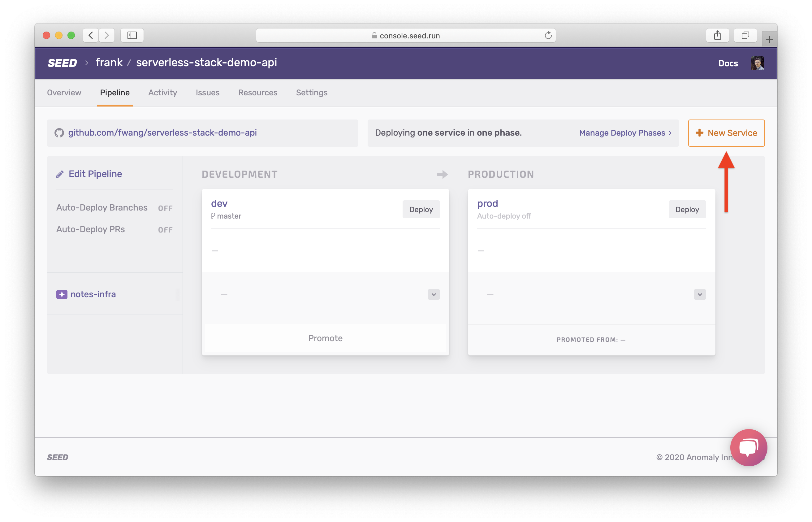The height and width of the screenshot is (522, 812).
Task: Open the GitHub repo link
Action: coord(162,133)
